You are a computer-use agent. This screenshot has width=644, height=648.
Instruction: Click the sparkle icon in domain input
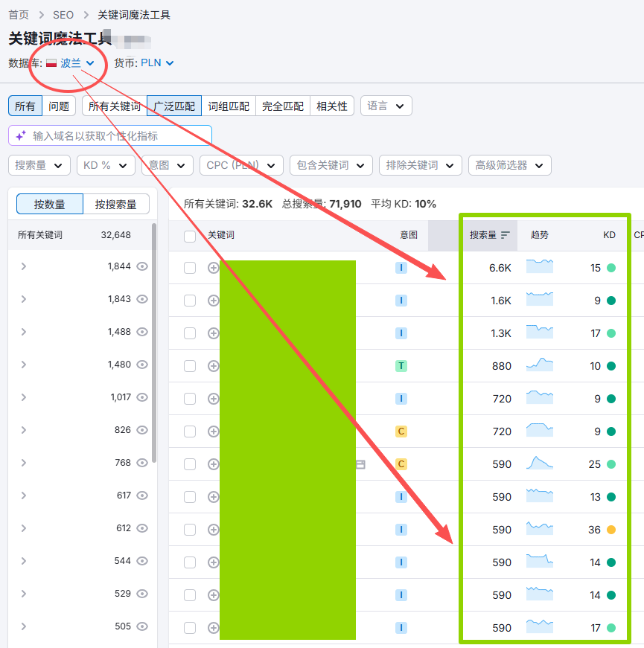[21, 135]
